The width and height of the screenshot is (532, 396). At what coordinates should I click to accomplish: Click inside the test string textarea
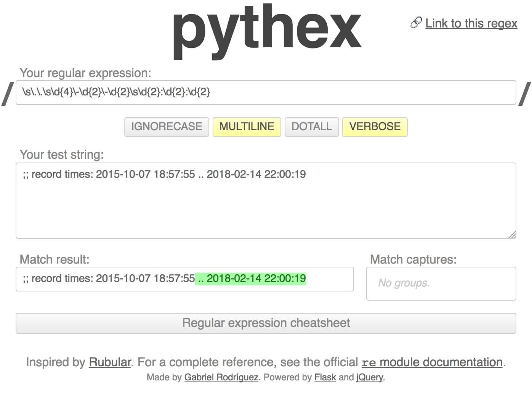(266, 198)
